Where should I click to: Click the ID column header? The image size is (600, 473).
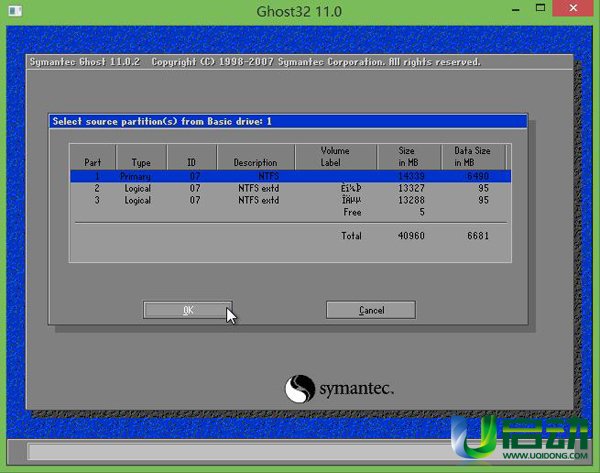coord(192,157)
